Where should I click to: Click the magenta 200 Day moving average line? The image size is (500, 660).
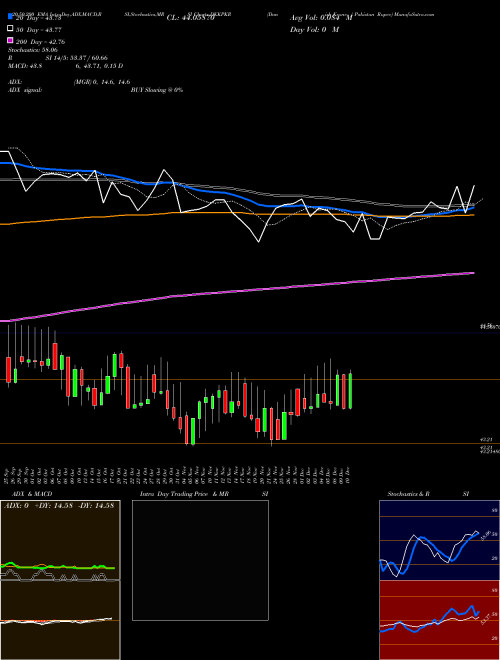click(x=237, y=290)
